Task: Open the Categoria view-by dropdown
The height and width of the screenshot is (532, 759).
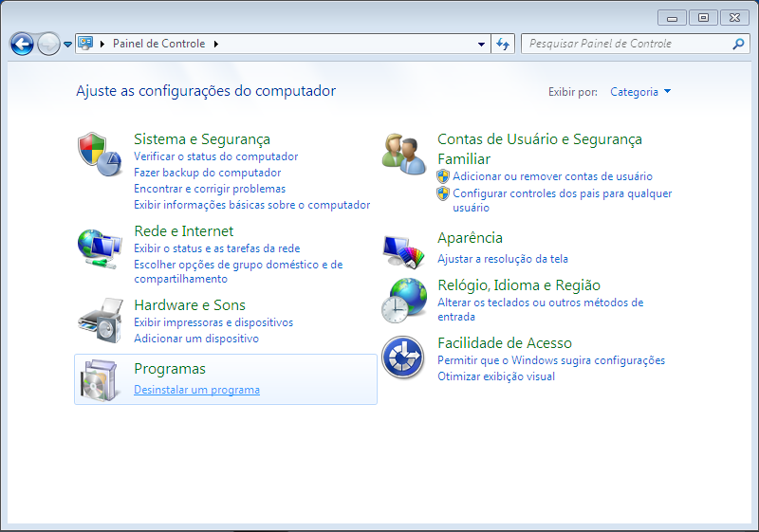Action: (x=640, y=92)
